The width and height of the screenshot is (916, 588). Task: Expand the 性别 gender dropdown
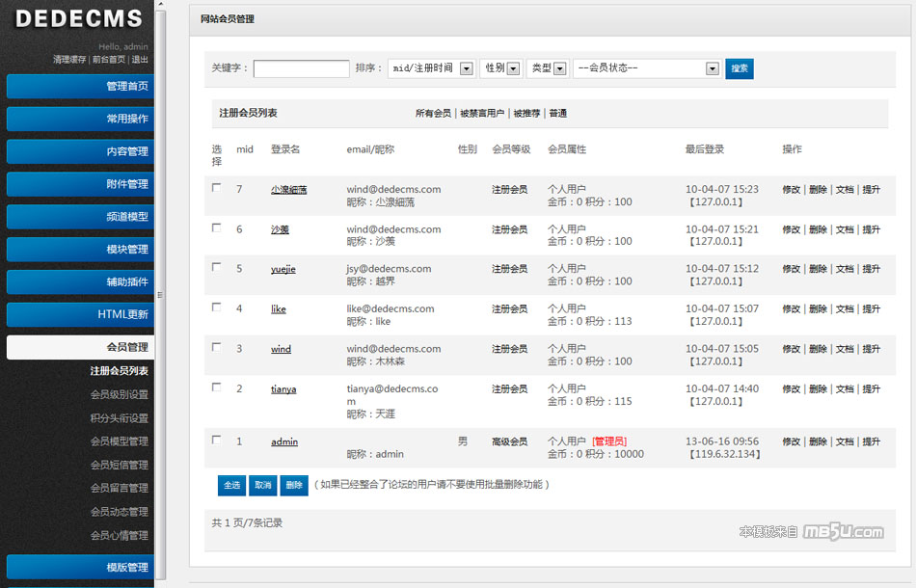click(x=500, y=68)
